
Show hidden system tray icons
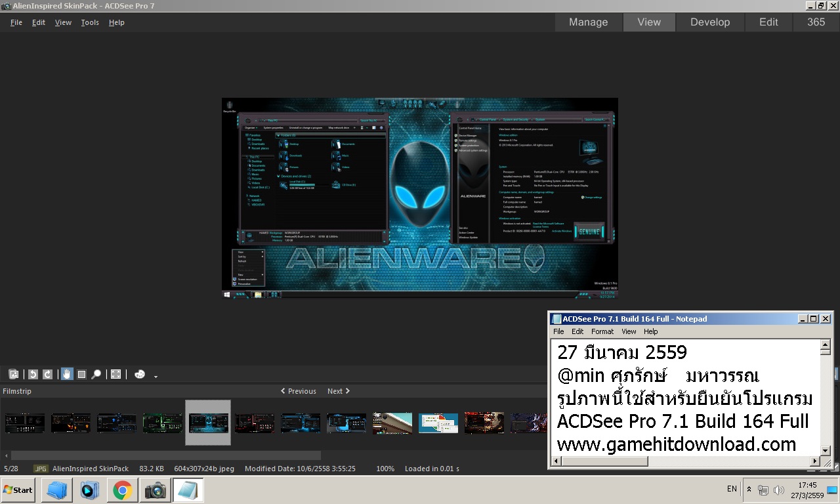click(749, 490)
